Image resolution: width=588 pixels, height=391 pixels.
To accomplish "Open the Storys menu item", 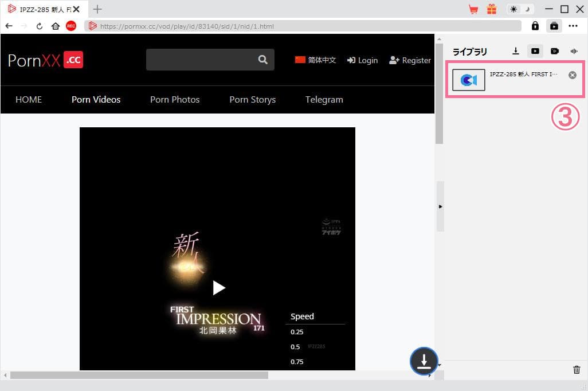I will click(x=252, y=99).
